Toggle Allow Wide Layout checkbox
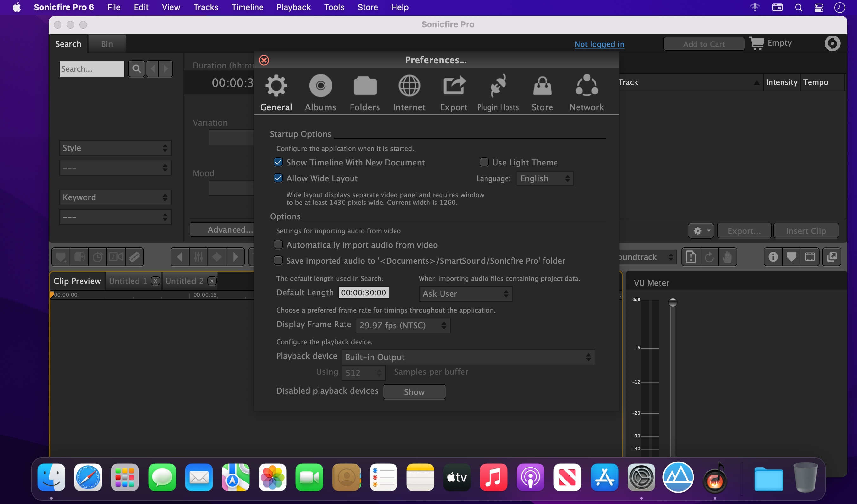 click(x=278, y=178)
